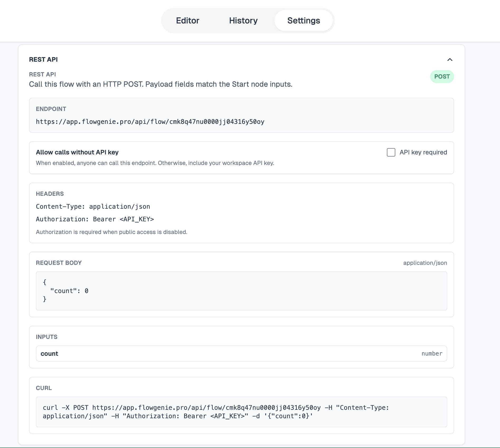The image size is (500, 448).
Task: Click the Authorization Bearer header line
Action: pyautogui.click(x=95, y=219)
